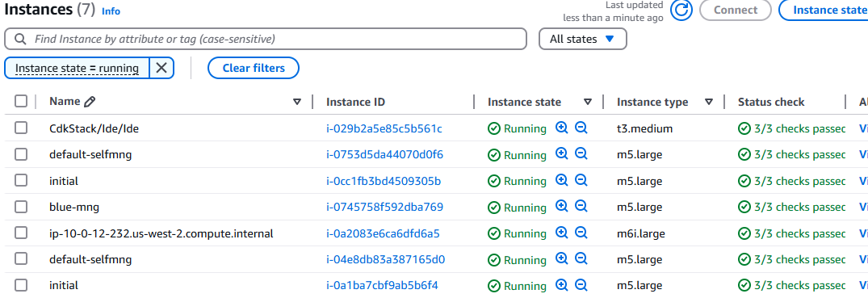Include-filter icon for i-04e8db83a387165d0 row
The image size is (868, 298).
562,259
